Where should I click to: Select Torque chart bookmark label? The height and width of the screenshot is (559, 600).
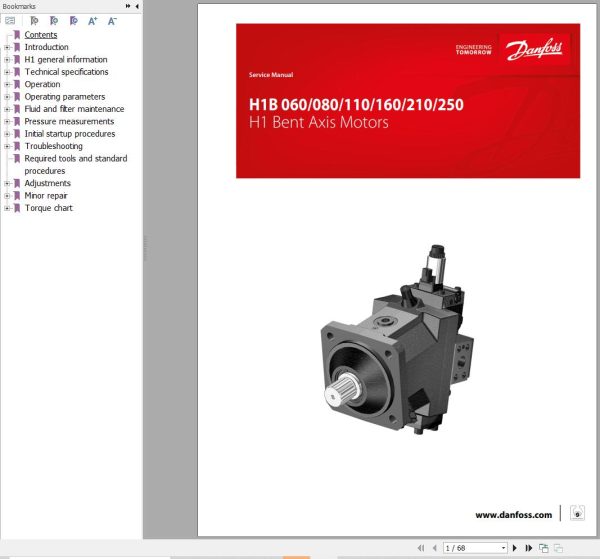click(x=49, y=208)
